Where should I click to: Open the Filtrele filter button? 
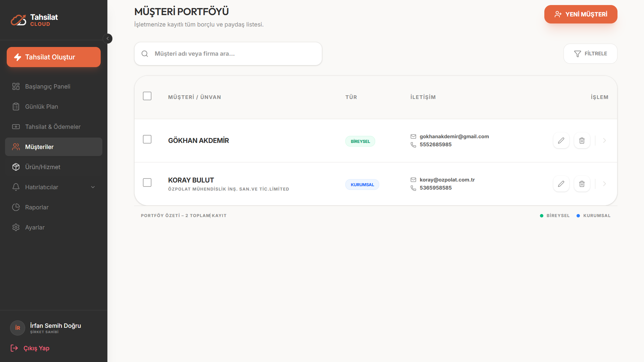(x=590, y=54)
